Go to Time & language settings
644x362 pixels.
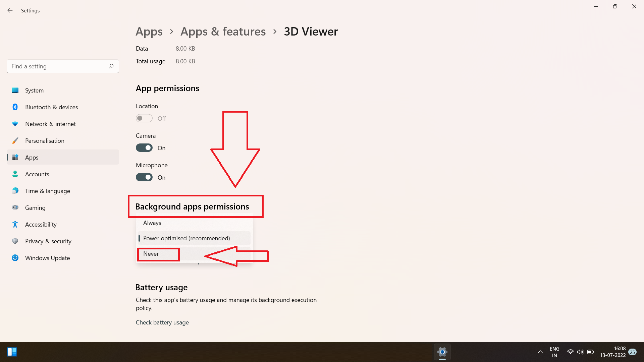(47, 191)
